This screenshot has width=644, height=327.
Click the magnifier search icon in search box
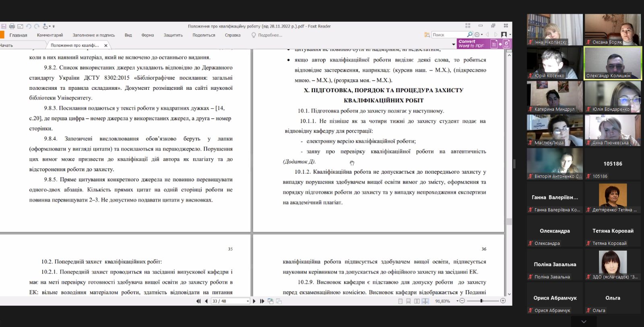(x=469, y=35)
